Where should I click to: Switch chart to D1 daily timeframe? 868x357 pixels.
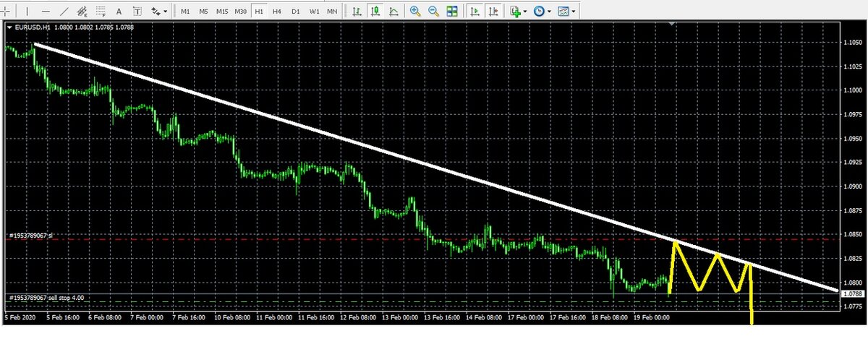(x=296, y=12)
